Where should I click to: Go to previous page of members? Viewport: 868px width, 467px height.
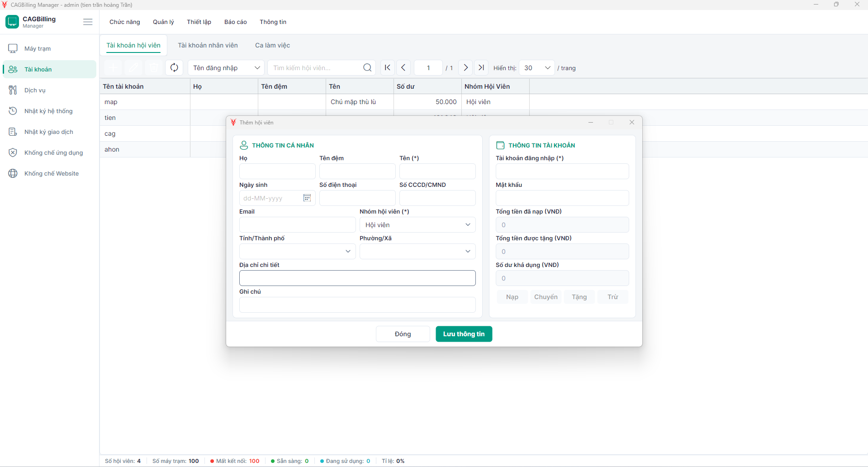click(x=403, y=68)
